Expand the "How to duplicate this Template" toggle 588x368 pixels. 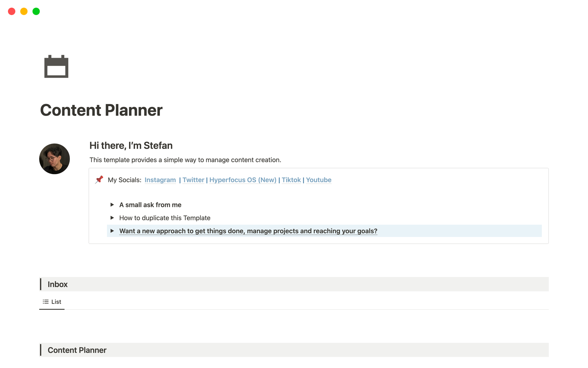click(112, 218)
